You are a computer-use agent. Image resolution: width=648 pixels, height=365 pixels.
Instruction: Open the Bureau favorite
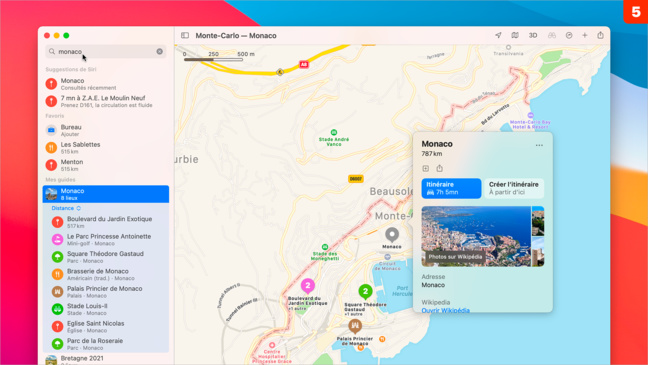(x=106, y=130)
